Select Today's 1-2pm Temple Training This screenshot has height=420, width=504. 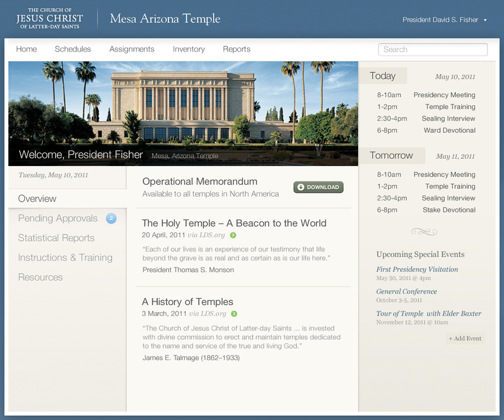(x=426, y=107)
